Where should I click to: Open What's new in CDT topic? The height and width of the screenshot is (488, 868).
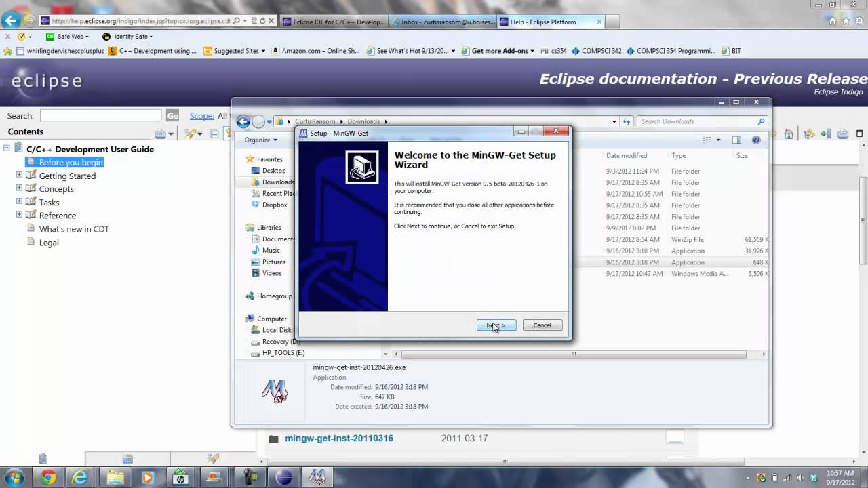tap(74, 228)
